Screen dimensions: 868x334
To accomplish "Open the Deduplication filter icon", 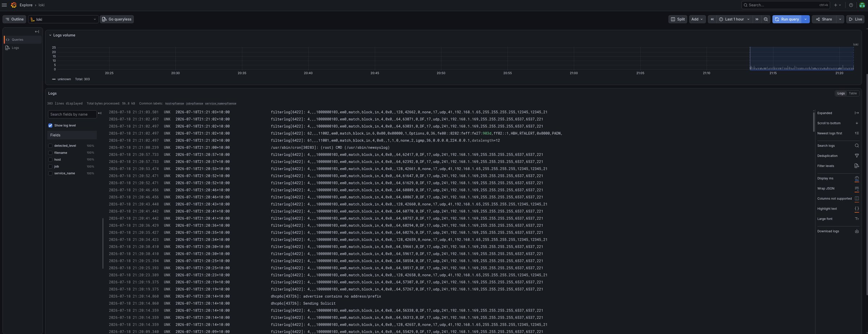I will [856, 156].
